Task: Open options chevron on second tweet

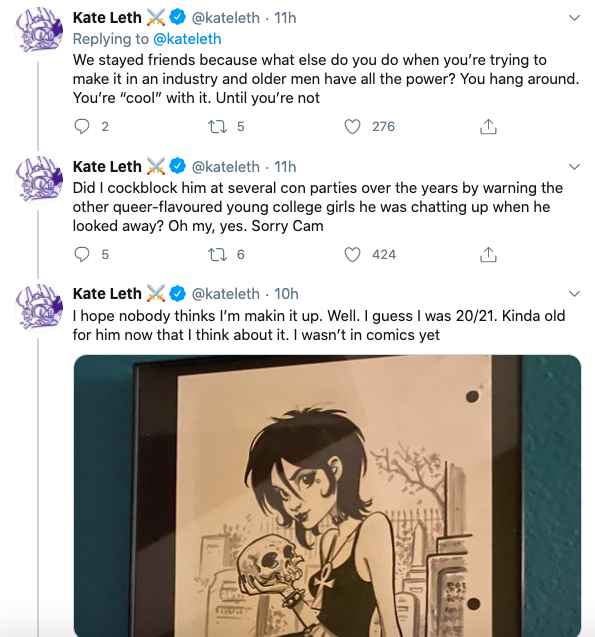Action: (x=574, y=167)
